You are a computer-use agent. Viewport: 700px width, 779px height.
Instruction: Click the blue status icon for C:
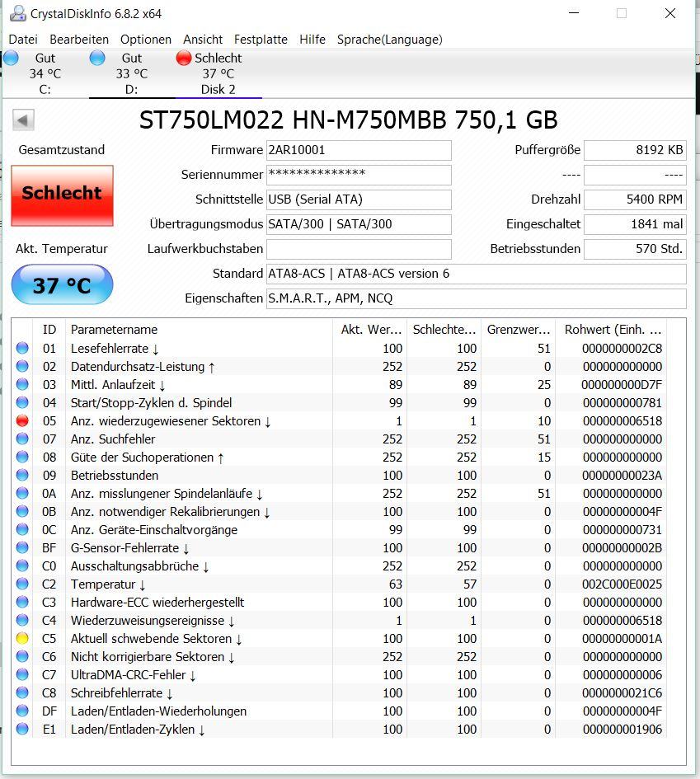pos(11,59)
